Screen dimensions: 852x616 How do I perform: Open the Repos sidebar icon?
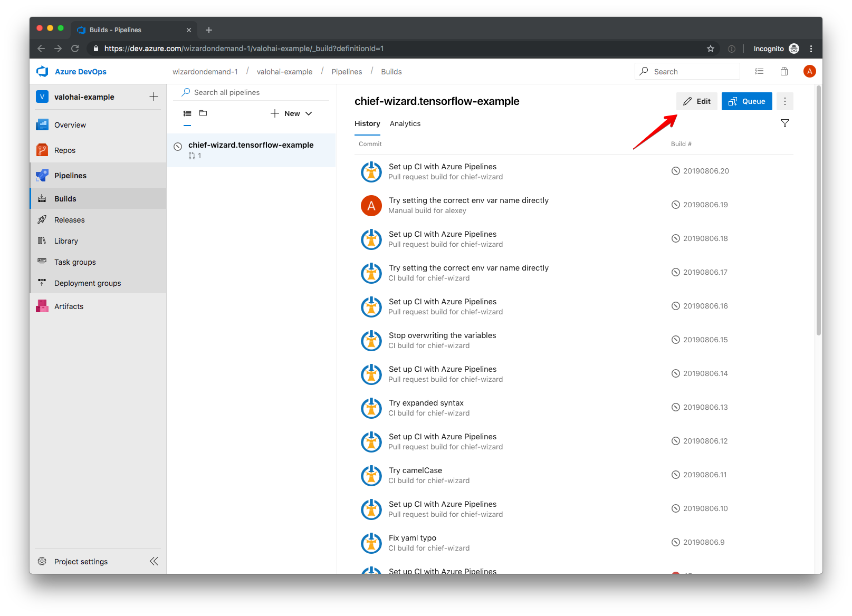pos(42,150)
